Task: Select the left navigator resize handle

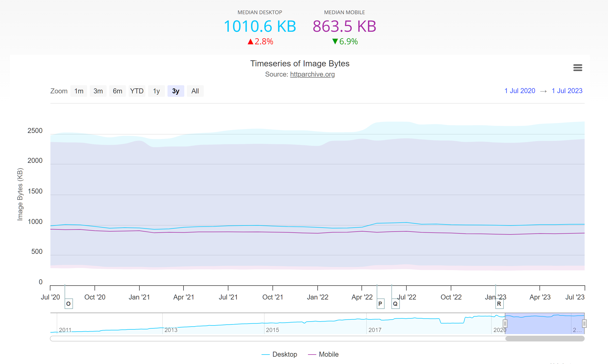Action: pos(505,324)
